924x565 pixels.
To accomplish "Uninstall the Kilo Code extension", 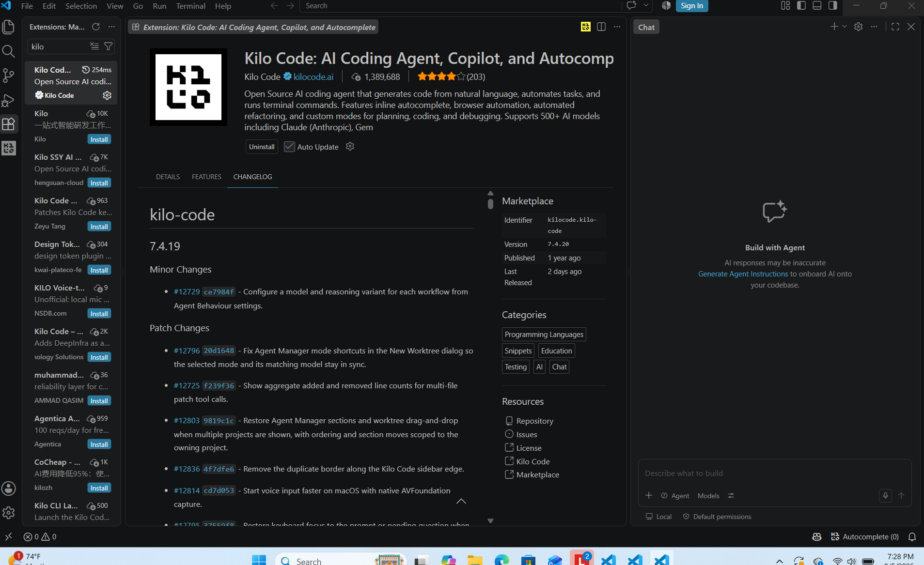I will coord(262,147).
